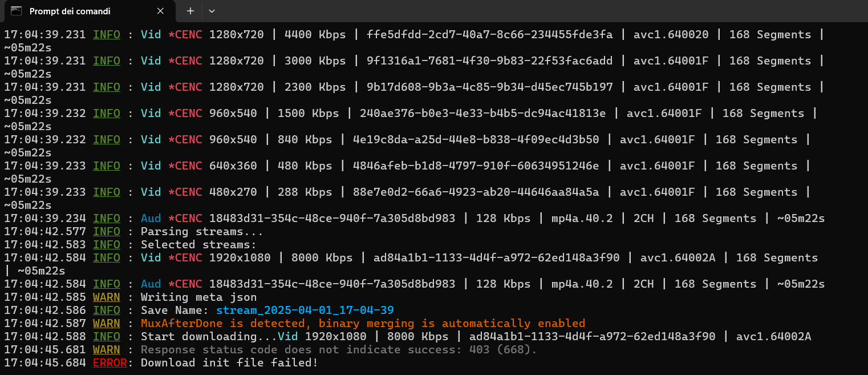Screen dimensions: 868x375
Task: Open a new terminal tab with plus
Action: tap(190, 11)
